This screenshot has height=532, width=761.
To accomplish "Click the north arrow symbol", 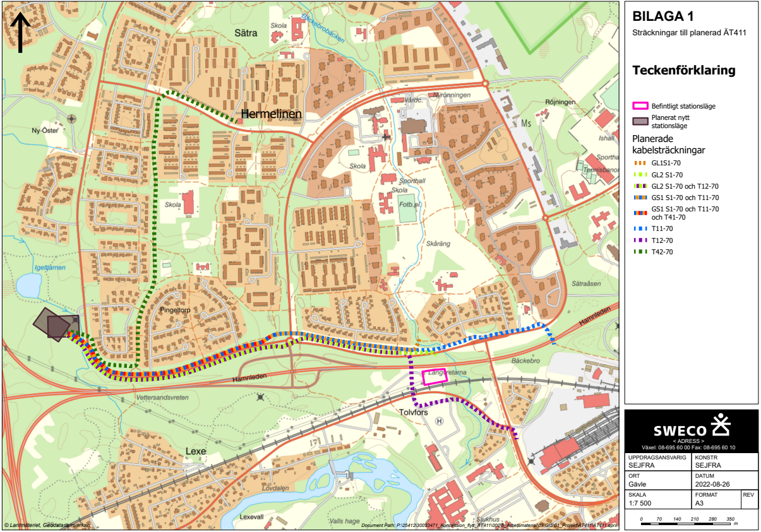I will pyautogui.click(x=20, y=32).
